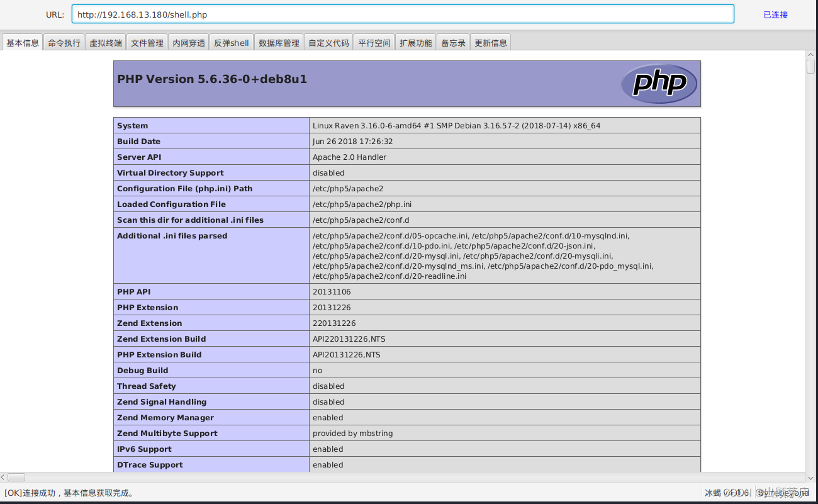Click the PHP Extension Build label

click(159, 355)
